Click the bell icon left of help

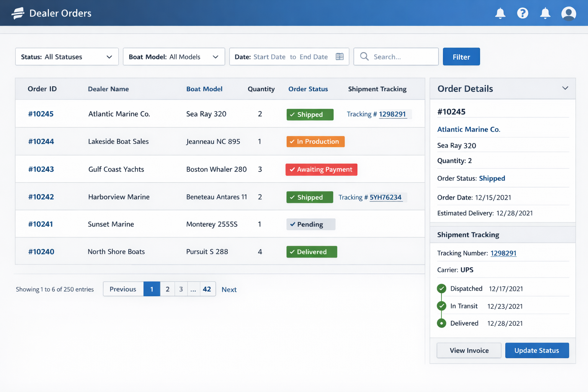click(500, 13)
